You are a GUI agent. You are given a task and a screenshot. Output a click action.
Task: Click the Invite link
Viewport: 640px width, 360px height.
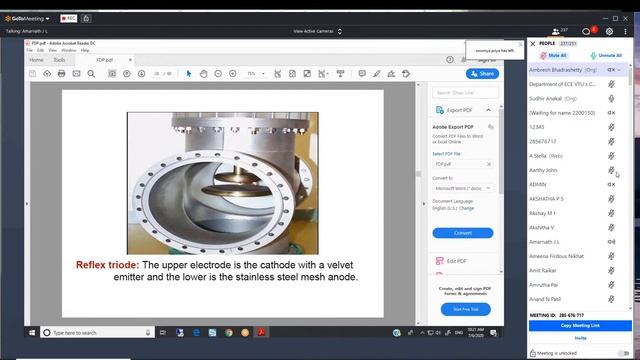(580, 338)
